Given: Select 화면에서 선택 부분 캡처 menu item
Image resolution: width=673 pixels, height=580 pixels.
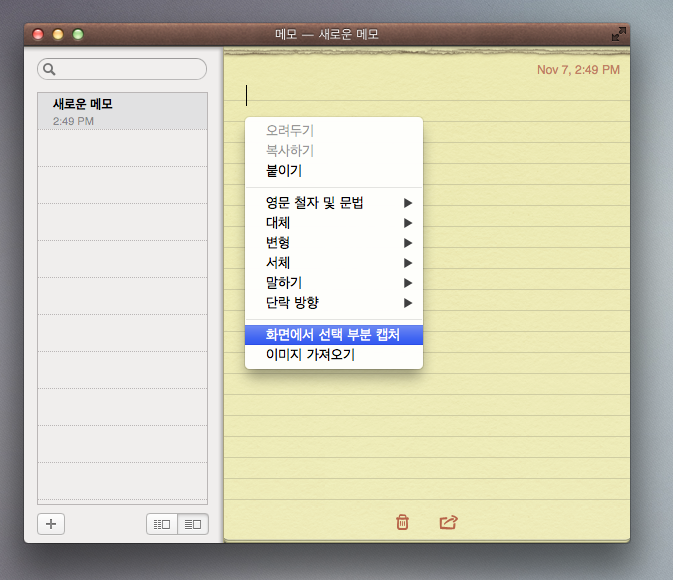Looking at the screenshot, I should click(x=333, y=335).
